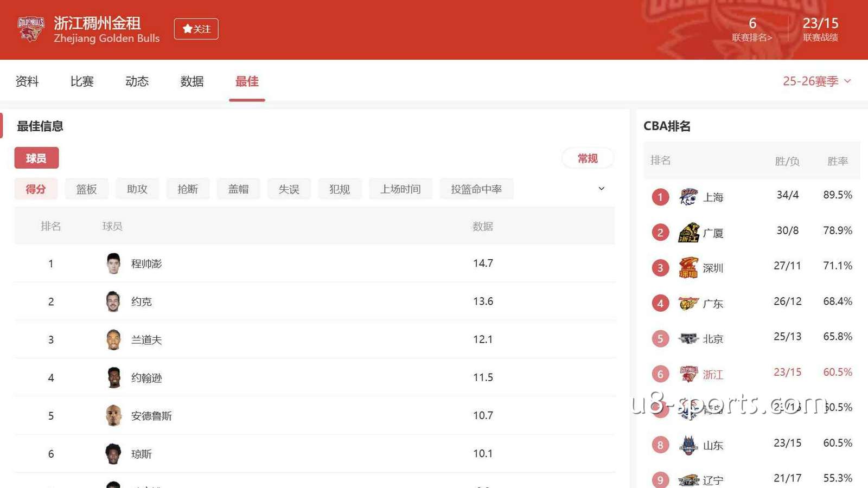Screen dimensions: 868x488
Task: Open the 25-26赛季 season dropdown
Action: 816,81
